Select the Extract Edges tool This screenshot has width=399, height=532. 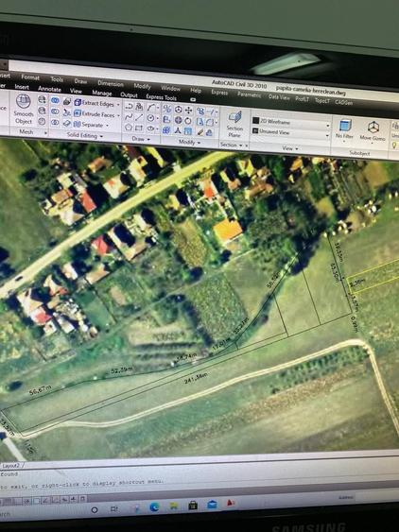click(94, 102)
